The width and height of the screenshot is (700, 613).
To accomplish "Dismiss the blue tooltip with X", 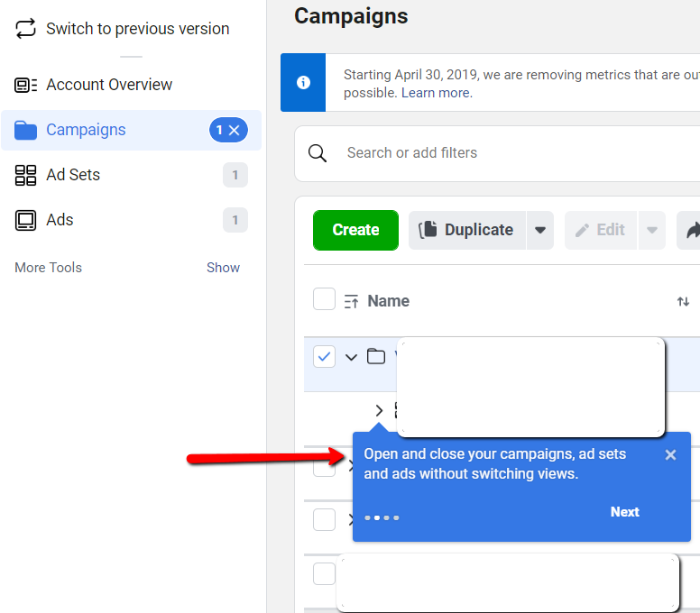I will pyautogui.click(x=670, y=455).
